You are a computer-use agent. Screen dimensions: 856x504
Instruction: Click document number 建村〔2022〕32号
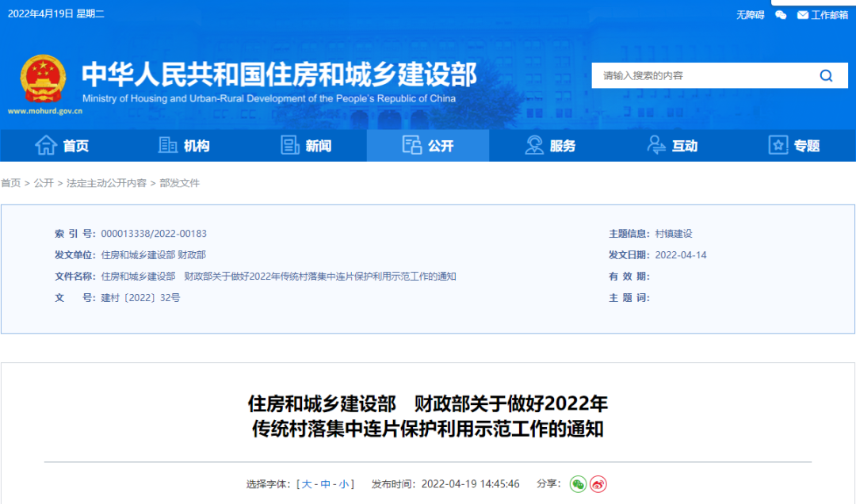coord(140,298)
